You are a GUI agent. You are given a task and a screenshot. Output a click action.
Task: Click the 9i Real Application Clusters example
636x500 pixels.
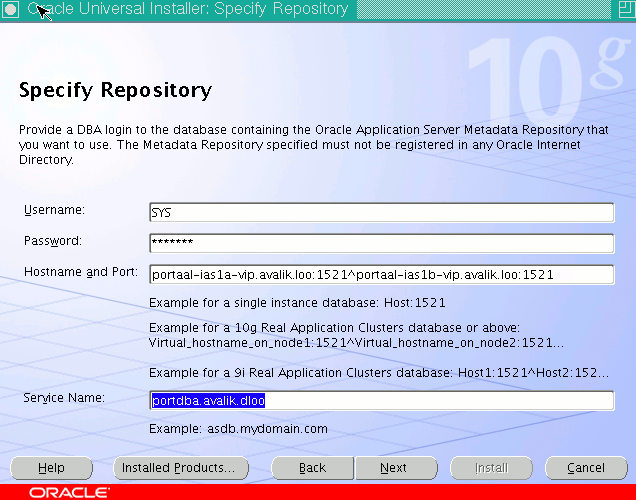coord(379,373)
